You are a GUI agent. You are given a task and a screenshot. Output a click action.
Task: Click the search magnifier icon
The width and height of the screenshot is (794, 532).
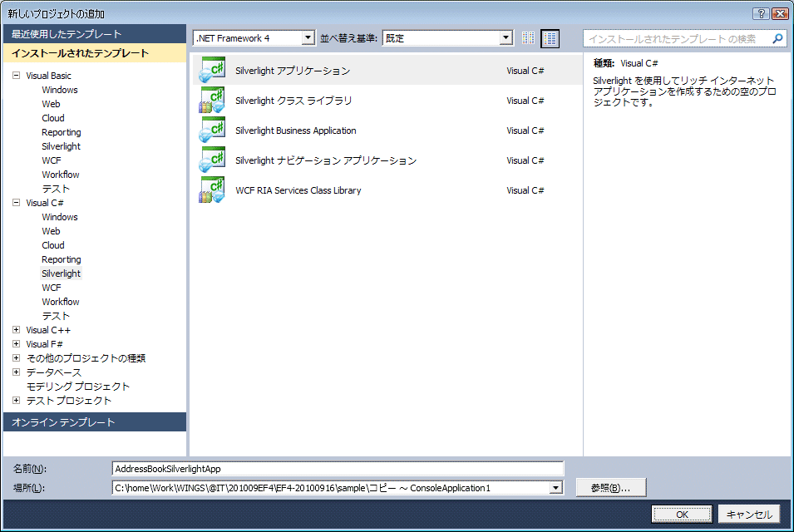click(x=777, y=38)
